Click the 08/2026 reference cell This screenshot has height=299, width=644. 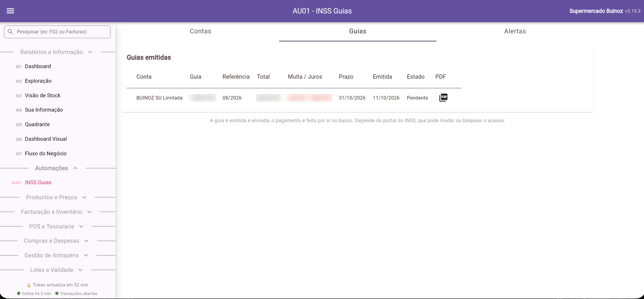232,98
